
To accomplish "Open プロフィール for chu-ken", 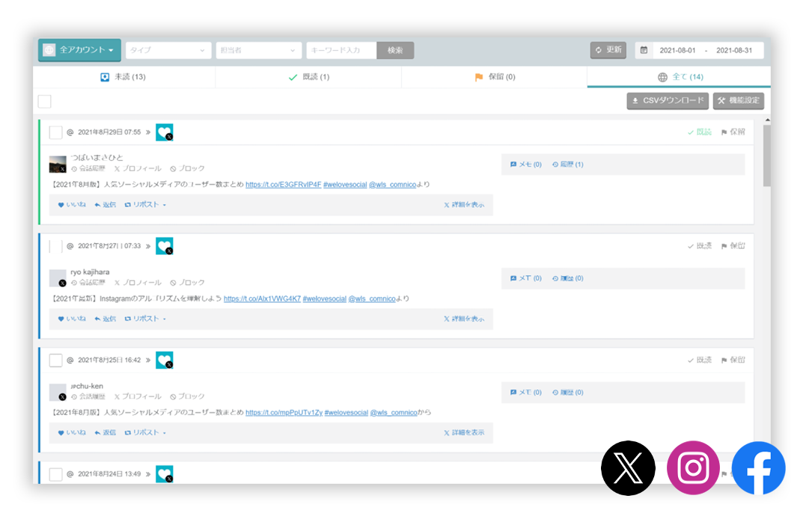I will (138, 396).
